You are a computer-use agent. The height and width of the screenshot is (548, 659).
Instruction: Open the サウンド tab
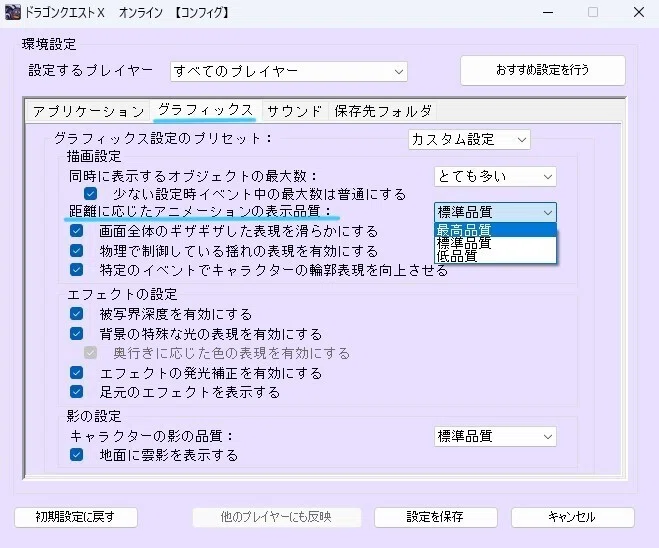tap(295, 111)
